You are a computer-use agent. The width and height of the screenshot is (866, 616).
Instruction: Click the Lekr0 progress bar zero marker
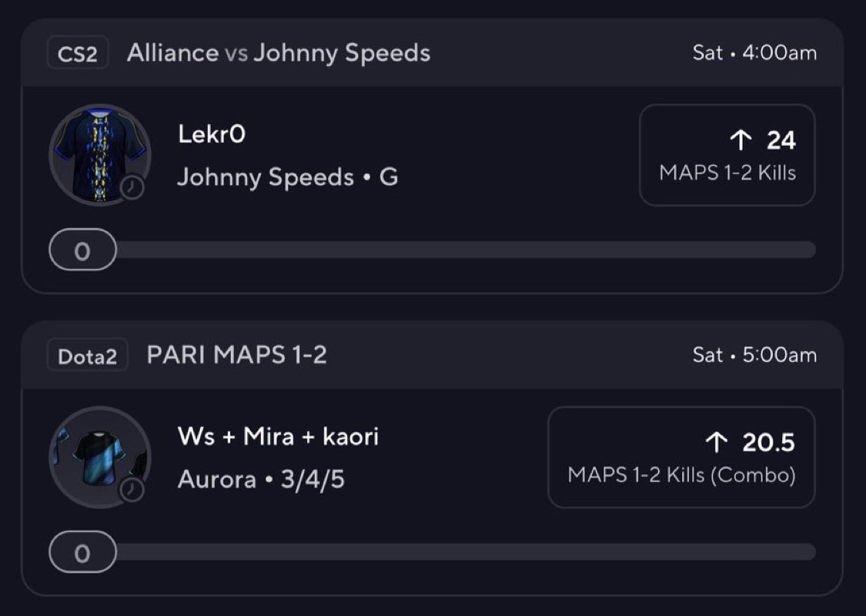click(82, 251)
